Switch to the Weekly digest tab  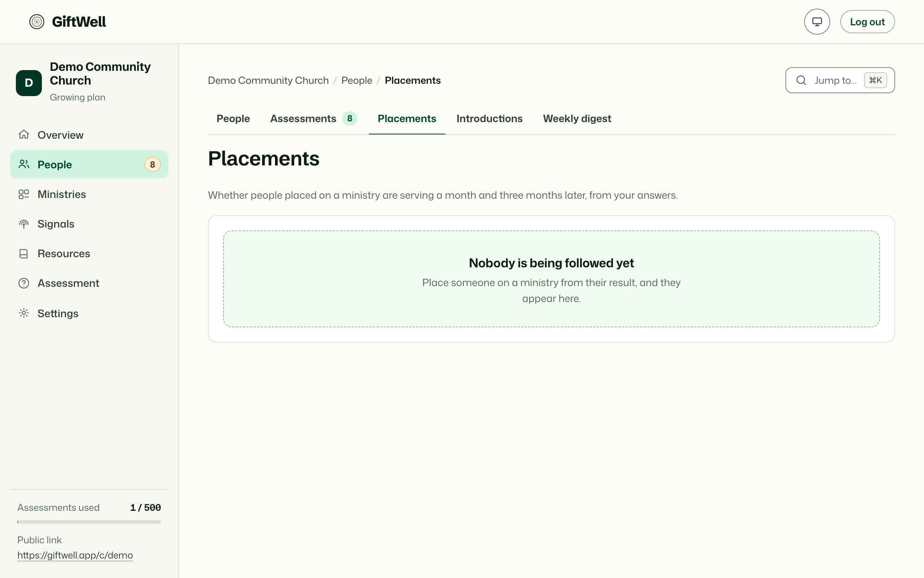click(x=577, y=119)
